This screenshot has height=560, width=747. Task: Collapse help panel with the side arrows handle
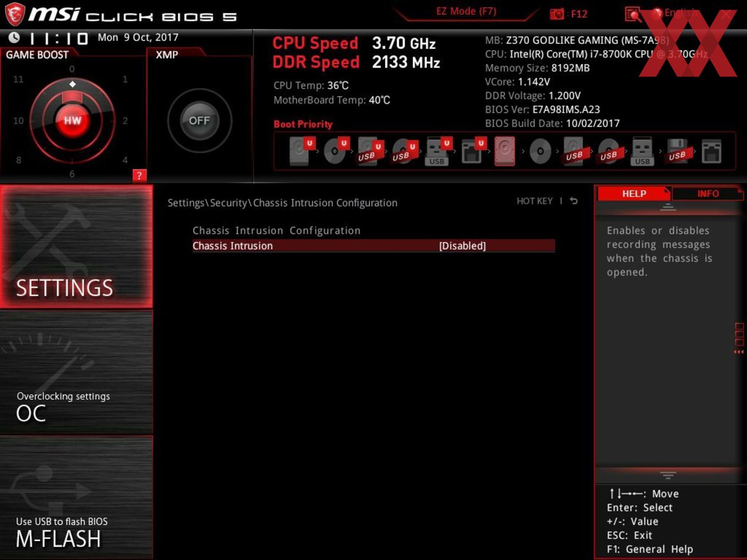point(739,338)
